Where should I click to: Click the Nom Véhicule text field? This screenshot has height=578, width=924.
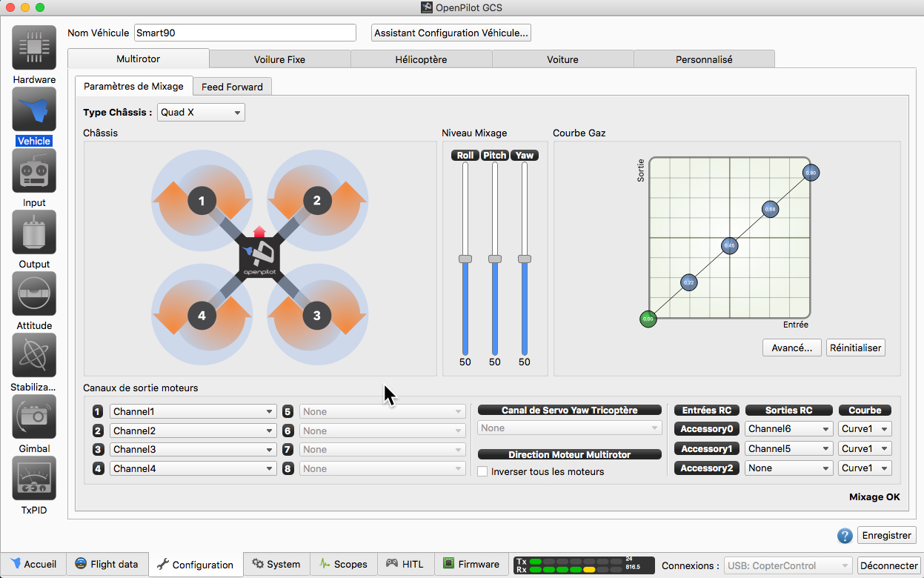[245, 33]
